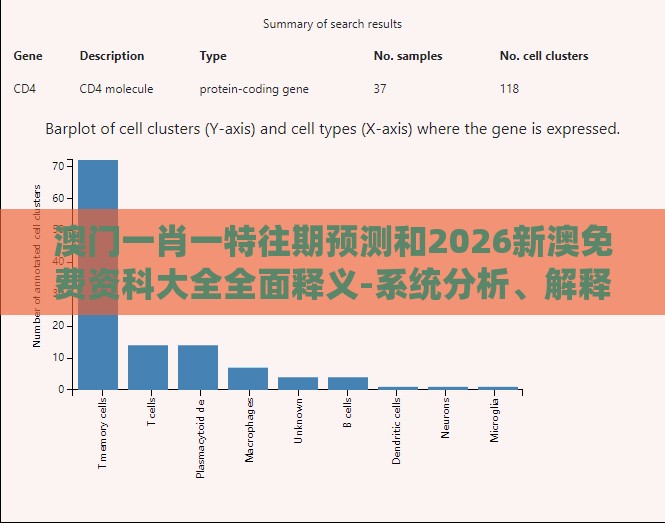Click the 'Description' column header
This screenshot has height=524, width=665.
coord(112,56)
